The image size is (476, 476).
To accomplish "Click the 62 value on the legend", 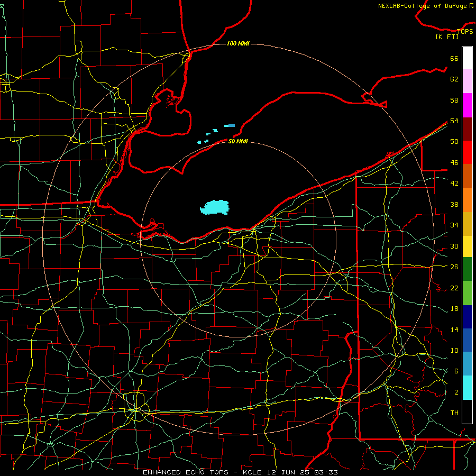I will coord(454,79).
